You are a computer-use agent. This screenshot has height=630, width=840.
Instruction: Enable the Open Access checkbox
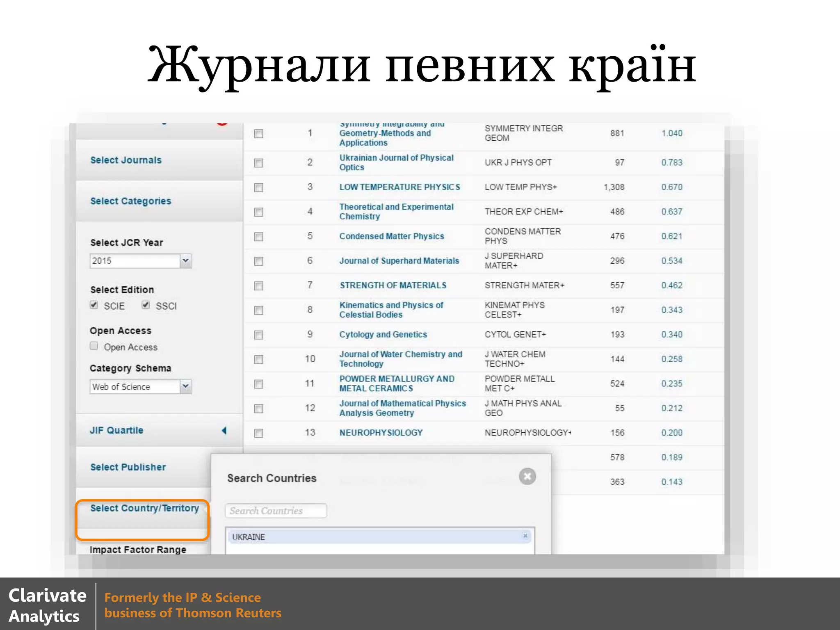(x=94, y=346)
